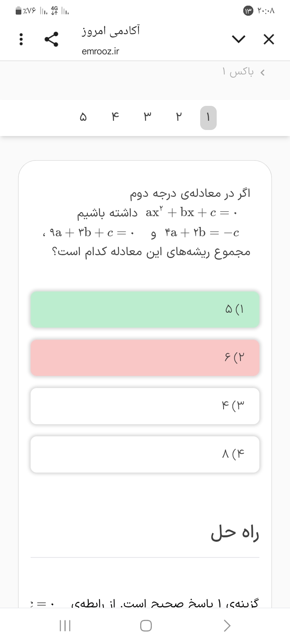Jump to question tab ۵
Screen dimensions: 290x644
83,118
